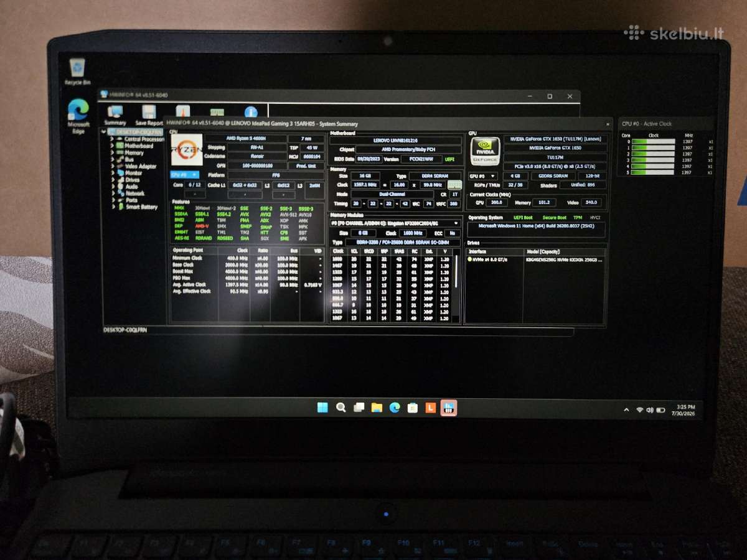Click the Secure Boot status label
This screenshot has width=747, height=560.
point(553,218)
